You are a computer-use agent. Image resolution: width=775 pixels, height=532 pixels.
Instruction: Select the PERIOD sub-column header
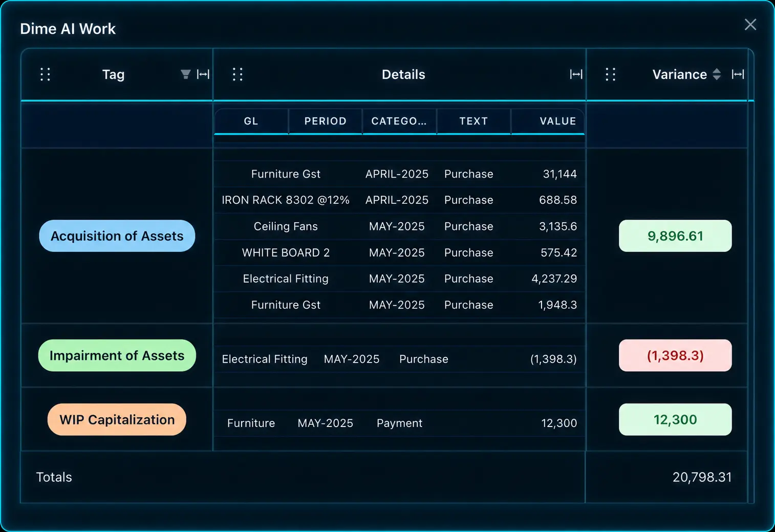(x=326, y=121)
